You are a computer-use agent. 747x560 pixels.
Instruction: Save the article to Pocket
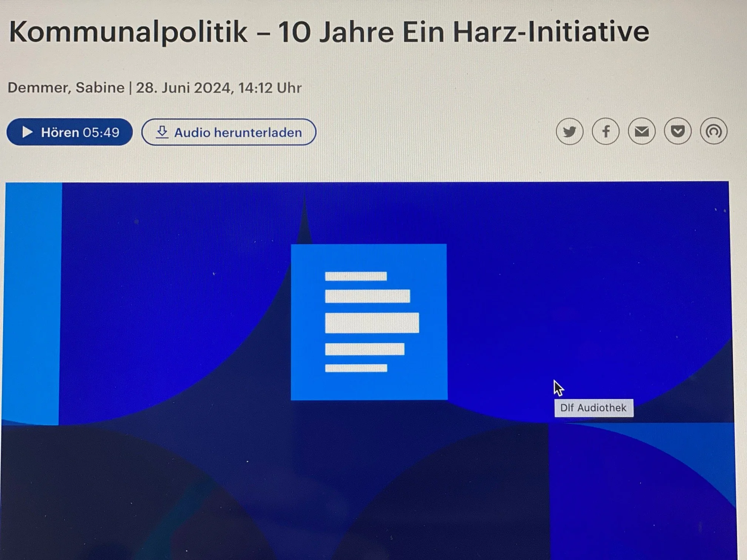pos(677,132)
